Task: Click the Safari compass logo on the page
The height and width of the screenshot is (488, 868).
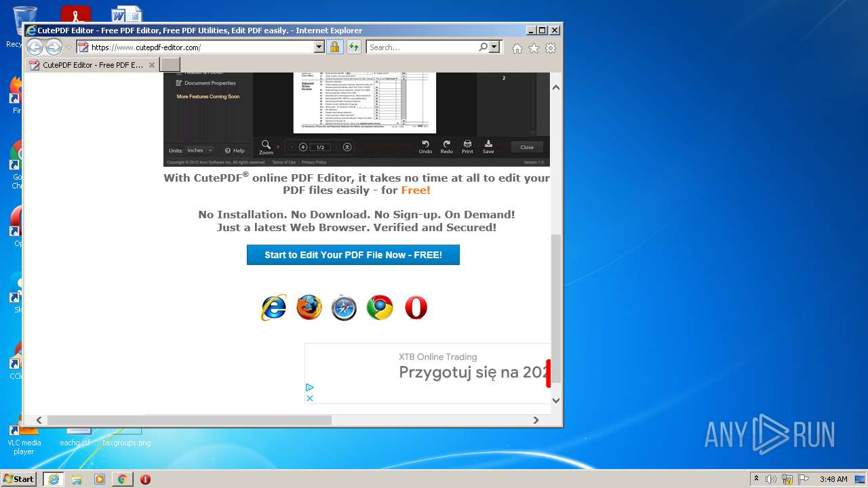Action: [344, 308]
